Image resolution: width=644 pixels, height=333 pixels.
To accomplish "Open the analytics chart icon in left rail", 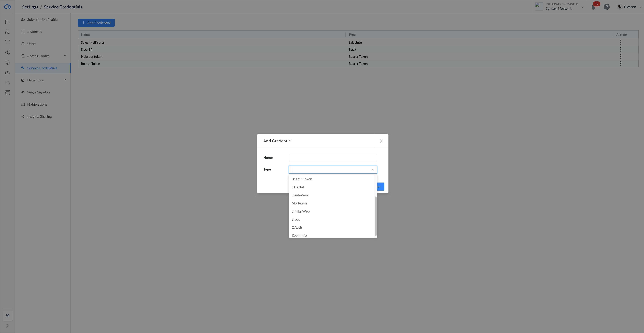I will 7,22.
